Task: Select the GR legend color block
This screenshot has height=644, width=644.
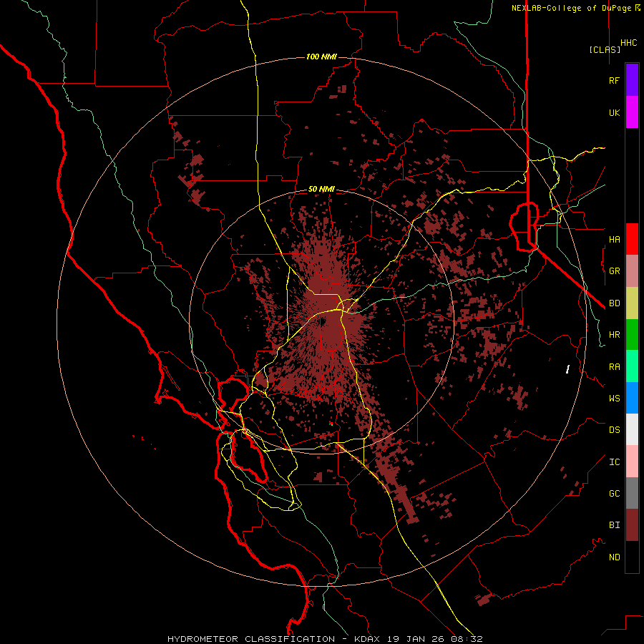Action: tap(632, 271)
